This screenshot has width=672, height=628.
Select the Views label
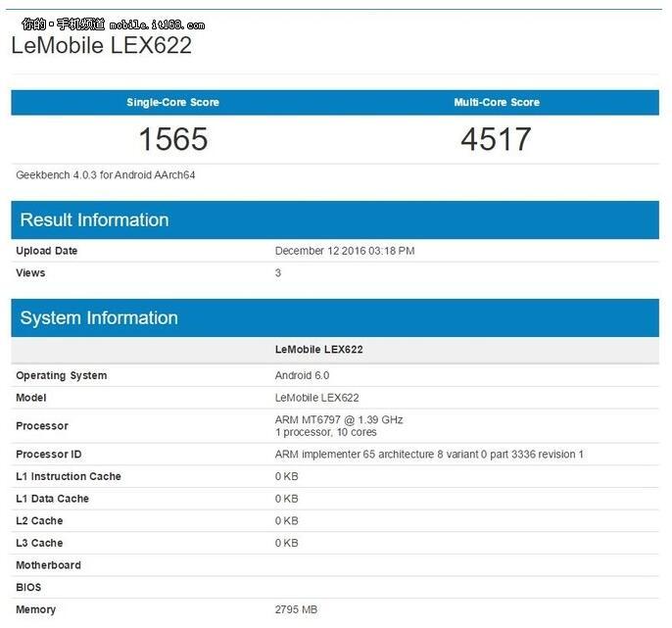(30, 272)
